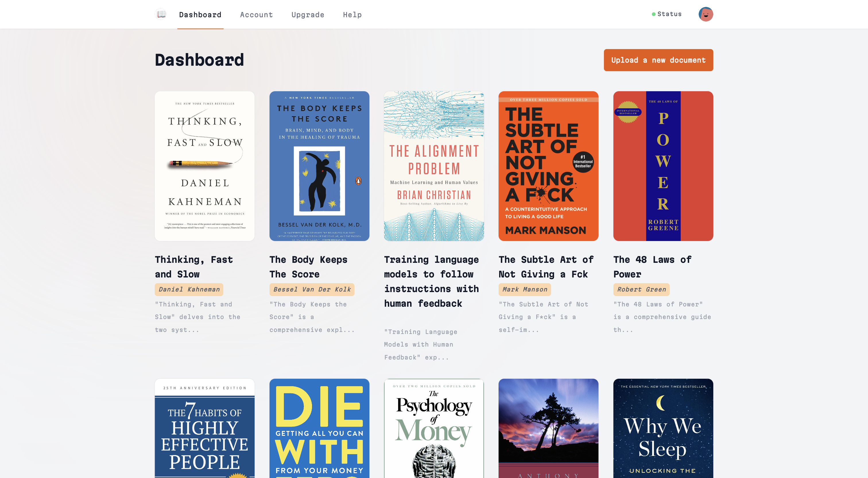Click the Daniel Kahneman author tag
This screenshot has height=478, width=868.
pyautogui.click(x=189, y=289)
